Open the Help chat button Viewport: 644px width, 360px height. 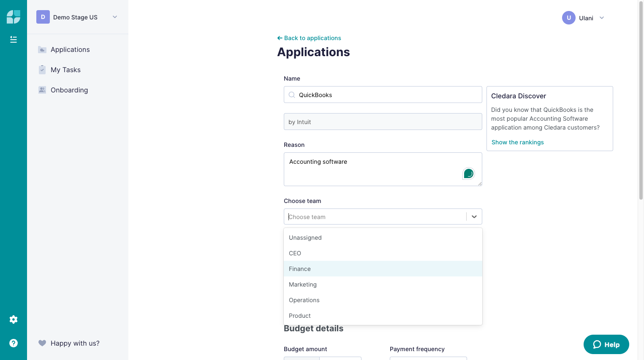click(x=606, y=344)
